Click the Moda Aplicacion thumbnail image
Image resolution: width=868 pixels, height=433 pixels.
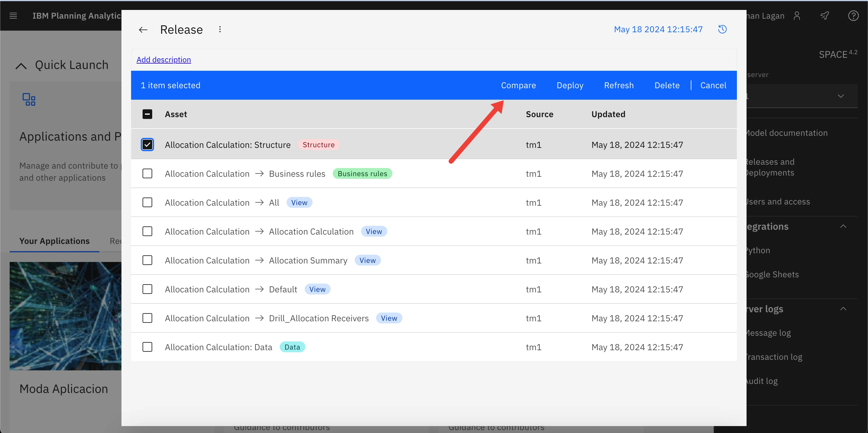tap(65, 316)
